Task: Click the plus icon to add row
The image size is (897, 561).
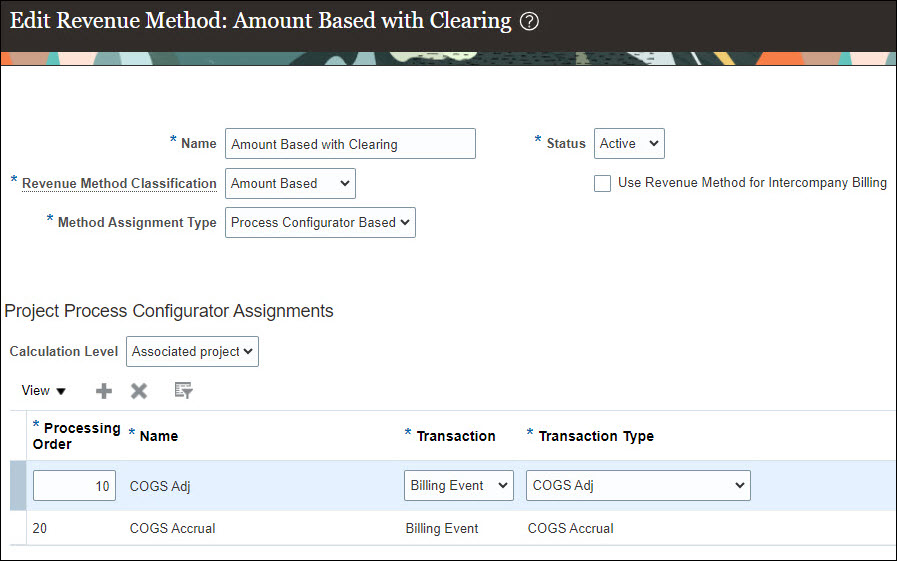Action: [x=104, y=391]
